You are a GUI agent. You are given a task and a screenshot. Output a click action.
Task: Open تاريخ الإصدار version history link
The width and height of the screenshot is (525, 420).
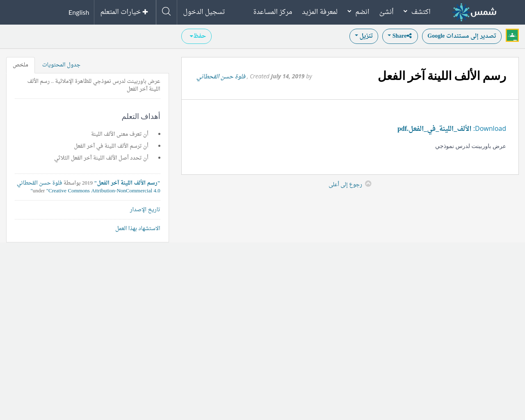click(x=145, y=210)
